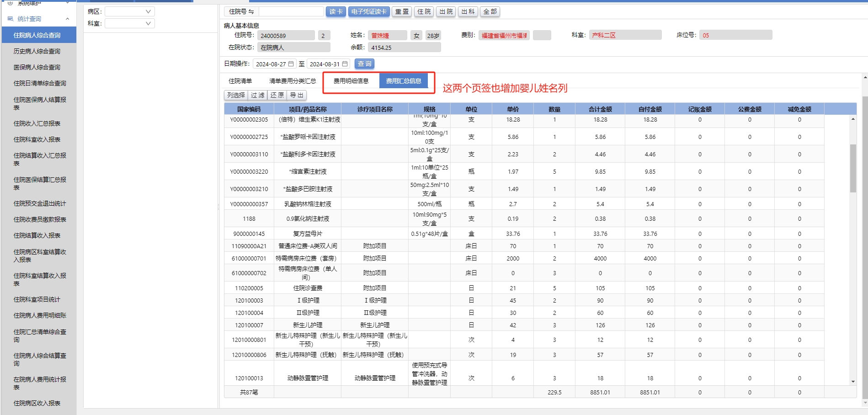Click the 查询 button

point(364,64)
